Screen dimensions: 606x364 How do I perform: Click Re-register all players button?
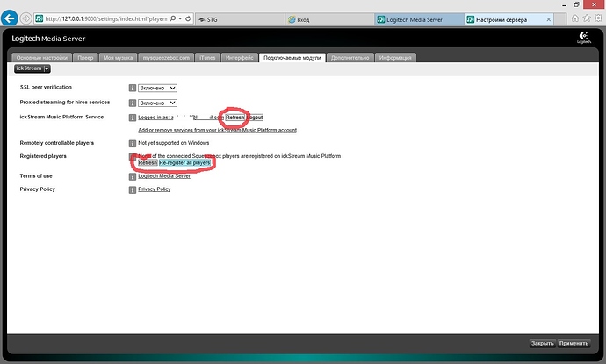(x=184, y=163)
